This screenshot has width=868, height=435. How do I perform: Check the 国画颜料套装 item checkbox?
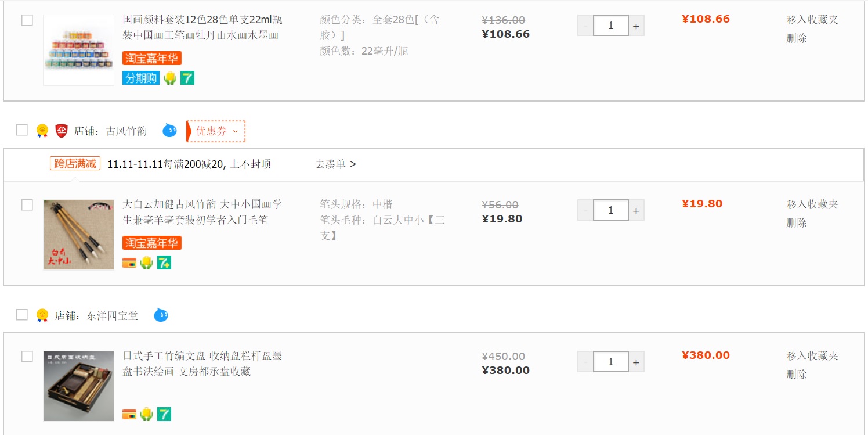tap(27, 20)
